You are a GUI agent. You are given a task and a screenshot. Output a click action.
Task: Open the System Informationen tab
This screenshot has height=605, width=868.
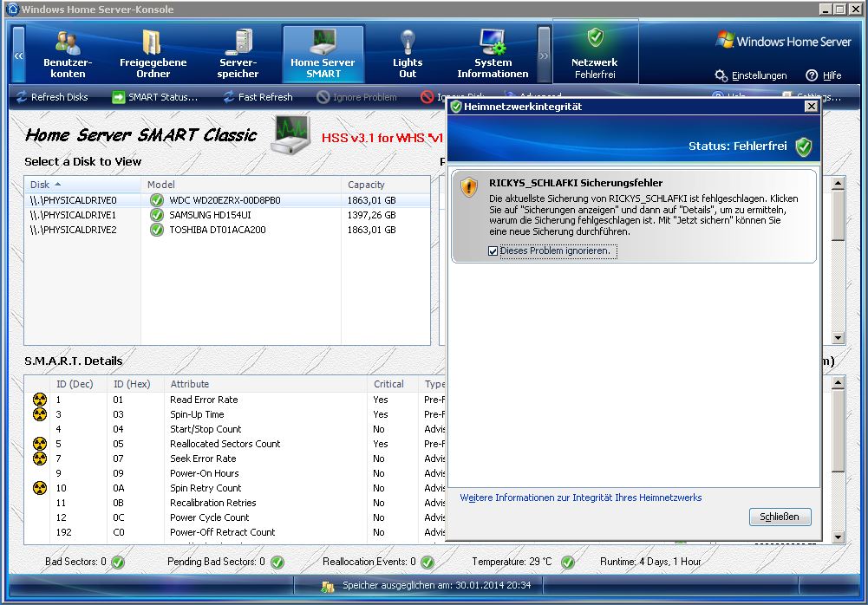(x=493, y=55)
